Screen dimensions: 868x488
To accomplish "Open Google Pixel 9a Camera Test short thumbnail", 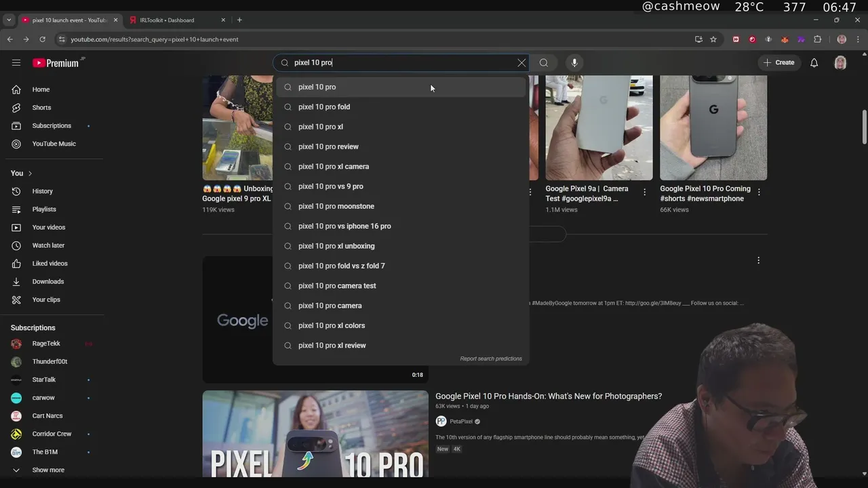I will [599, 127].
